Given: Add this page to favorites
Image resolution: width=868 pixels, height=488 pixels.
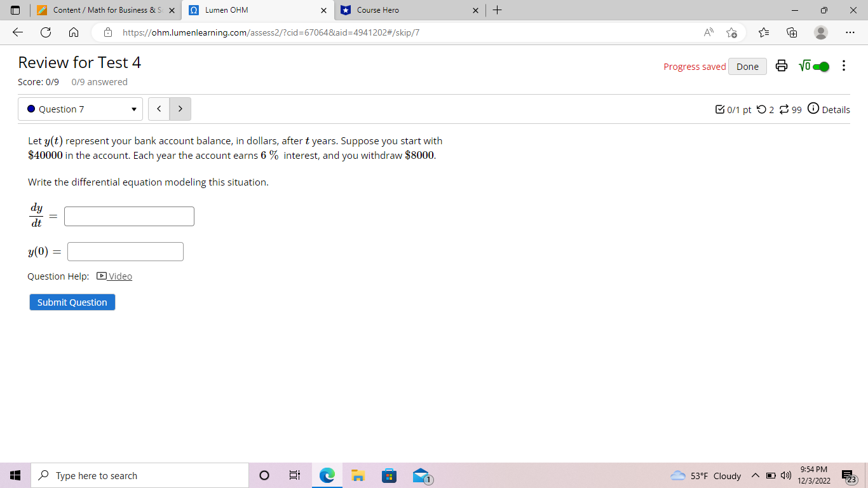Looking at the screenshot, I should pos(731,32).
